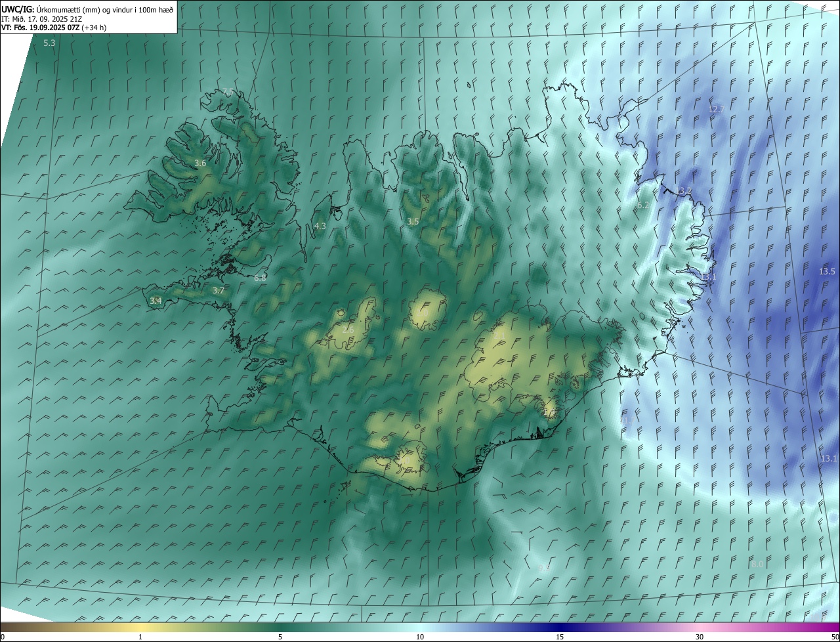Click the '30' tick on the colour scale
840x642 pixels.
pyautogui.click(x=700, y=637)
